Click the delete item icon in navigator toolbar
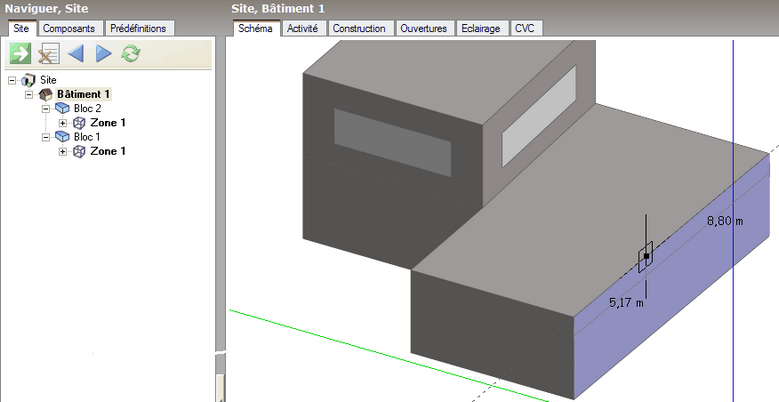The image size is (779, 402). pos(48,54)
